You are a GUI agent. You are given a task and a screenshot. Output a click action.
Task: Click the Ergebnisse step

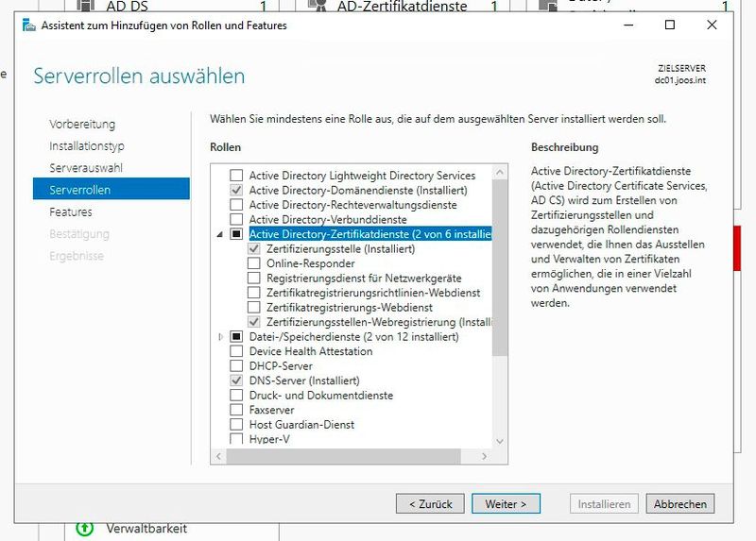[77, 256]
